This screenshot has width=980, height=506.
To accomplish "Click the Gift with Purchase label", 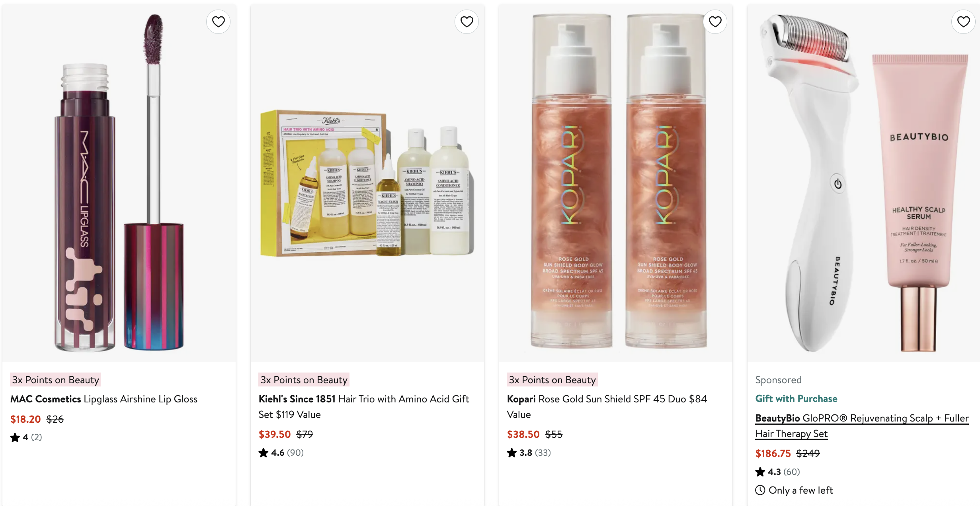I will [x=796, y=398].
